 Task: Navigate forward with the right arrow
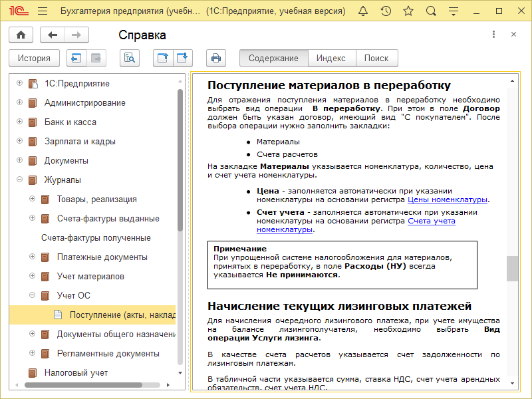(76, 35)
